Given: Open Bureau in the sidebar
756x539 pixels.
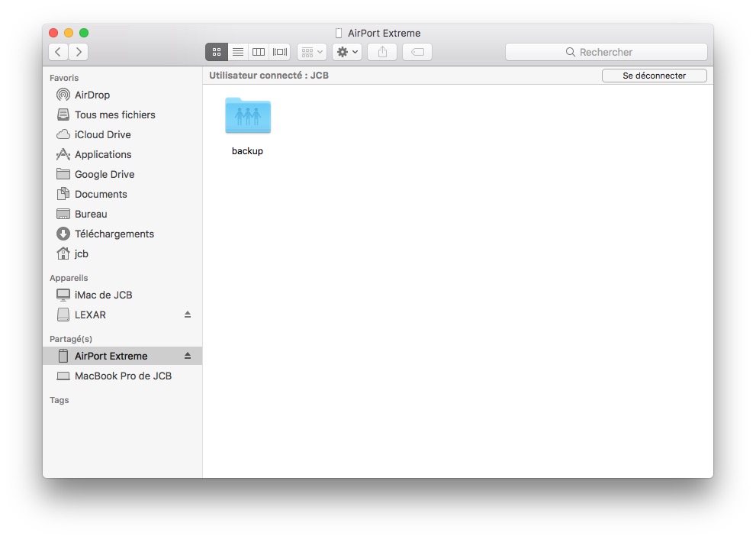Looking at the screenshot, I should (122, 214).
